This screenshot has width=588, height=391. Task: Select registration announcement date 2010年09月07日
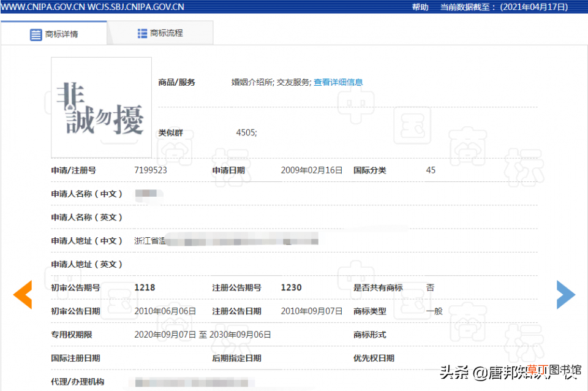[312, 311]
